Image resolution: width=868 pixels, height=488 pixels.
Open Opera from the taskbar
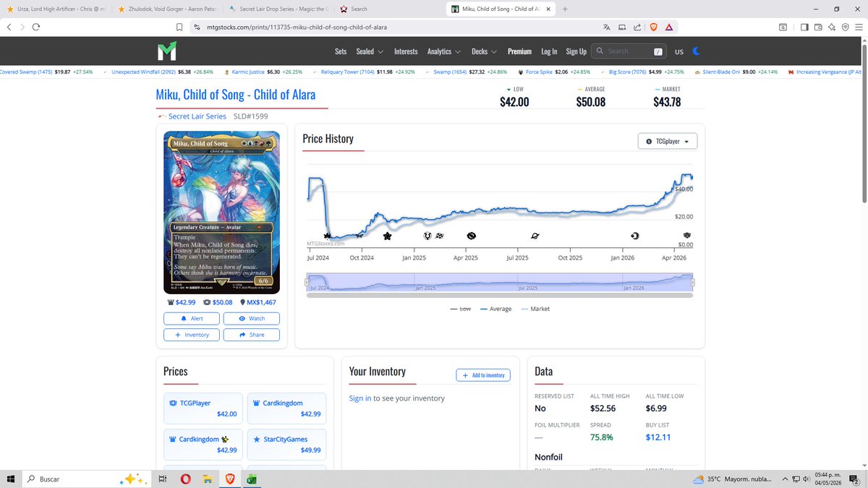[x=186, y=479]
